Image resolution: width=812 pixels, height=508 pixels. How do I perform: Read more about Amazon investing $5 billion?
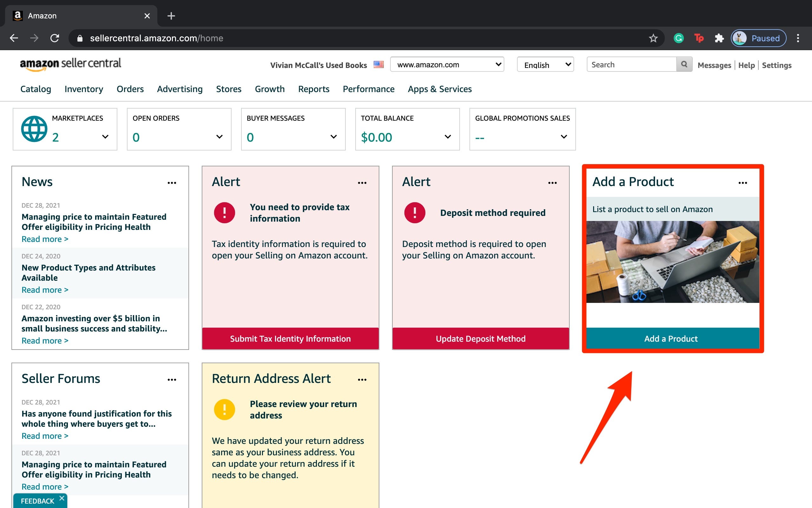[45, 340]
